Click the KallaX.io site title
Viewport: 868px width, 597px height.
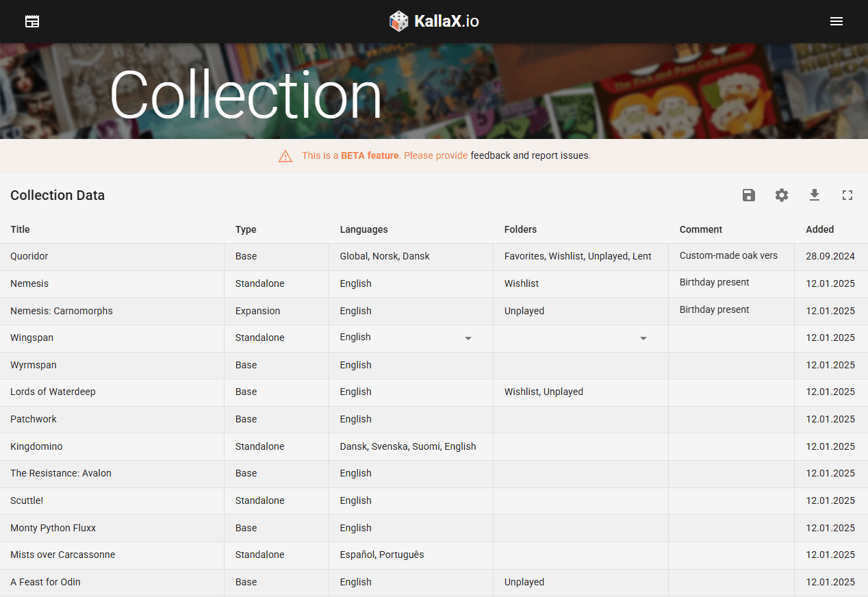(446, 21)
